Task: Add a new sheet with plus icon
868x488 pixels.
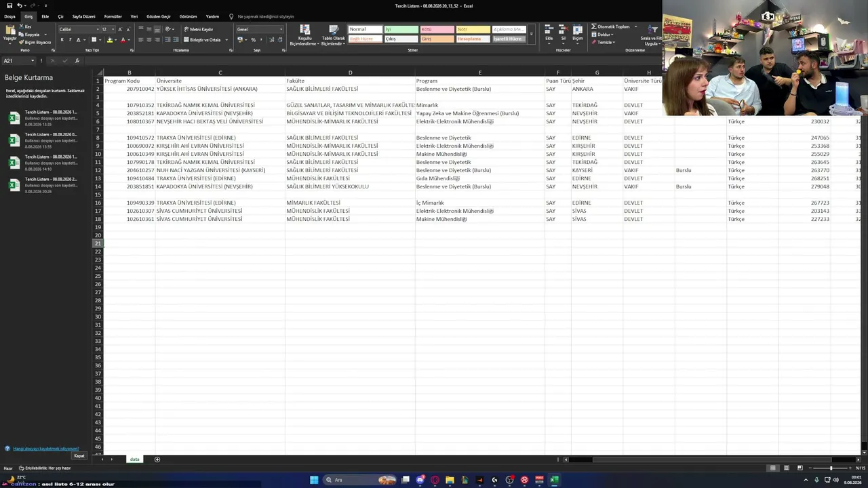Action: pos(157,460)
